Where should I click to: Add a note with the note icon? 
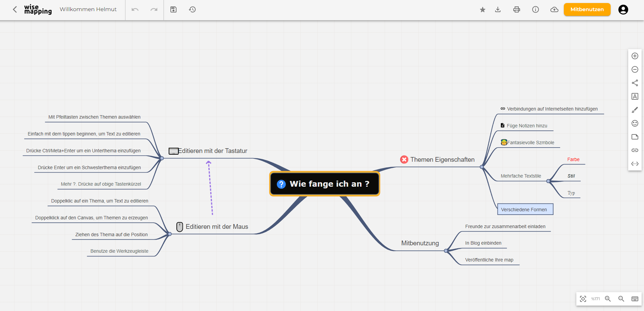coord(635,137)
